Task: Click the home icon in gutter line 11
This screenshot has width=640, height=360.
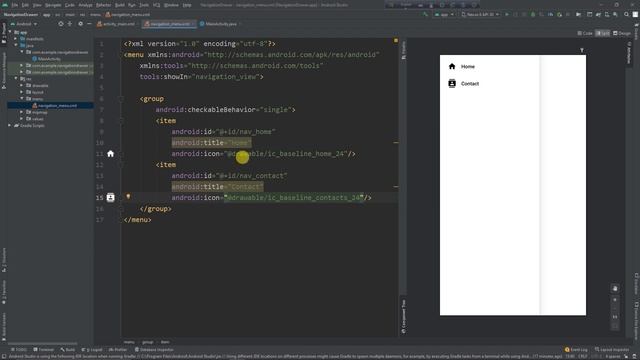Action: (x=110, y=154)
